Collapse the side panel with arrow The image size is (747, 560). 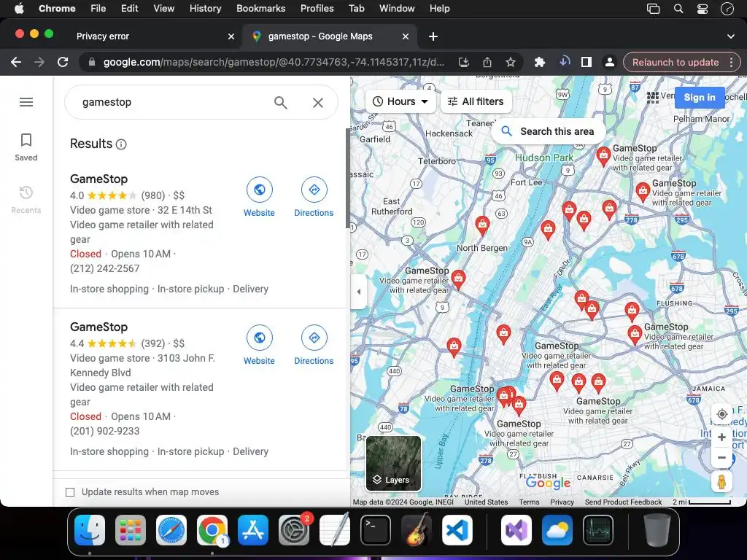point(359,292)
